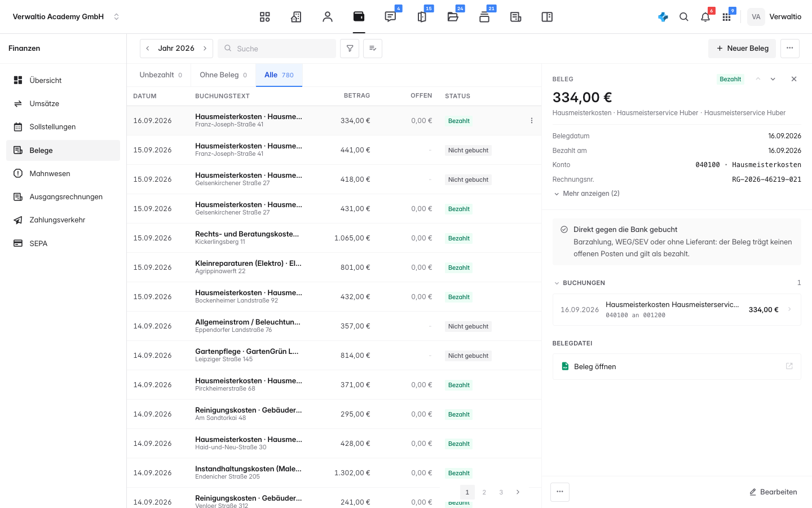
Task: Open the apps grid with badge 9
Action: point(726,17)
